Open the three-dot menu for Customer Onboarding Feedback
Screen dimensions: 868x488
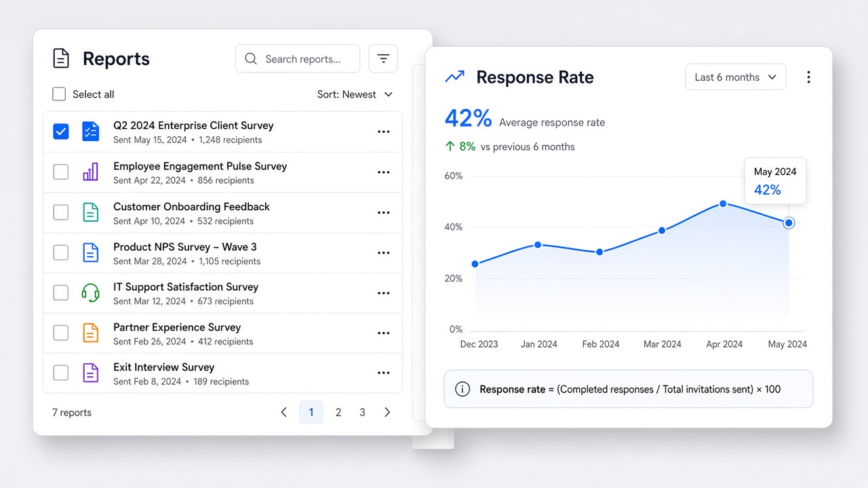pos(384,213)
